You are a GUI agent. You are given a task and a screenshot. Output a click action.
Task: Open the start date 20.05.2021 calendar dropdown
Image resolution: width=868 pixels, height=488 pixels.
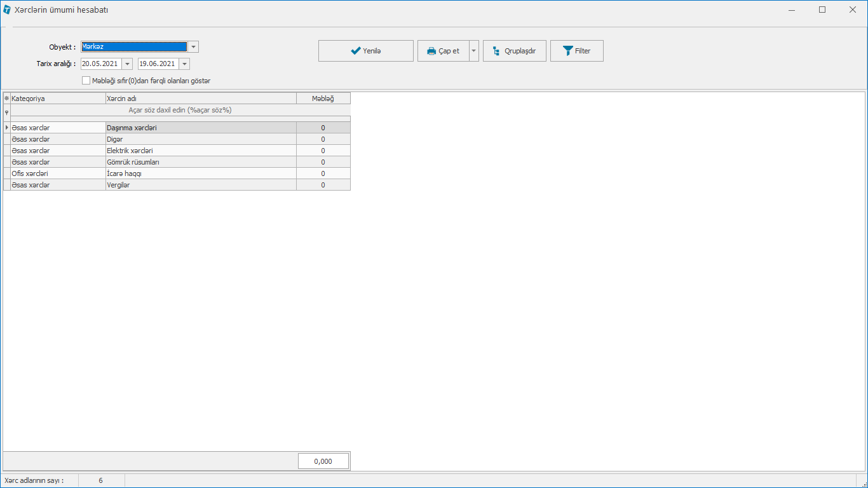pyautogui.click(x=127, y=64)
